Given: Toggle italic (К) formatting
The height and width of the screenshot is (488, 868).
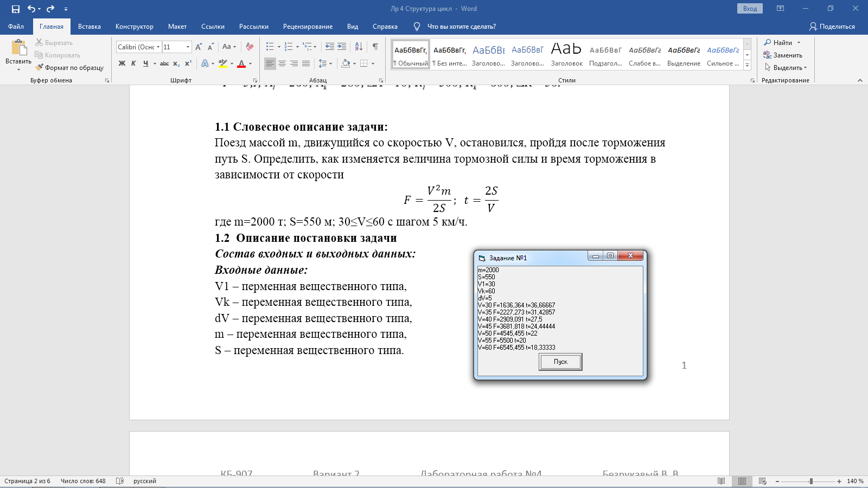Looking at the screenshot, I should click(133, 63).
